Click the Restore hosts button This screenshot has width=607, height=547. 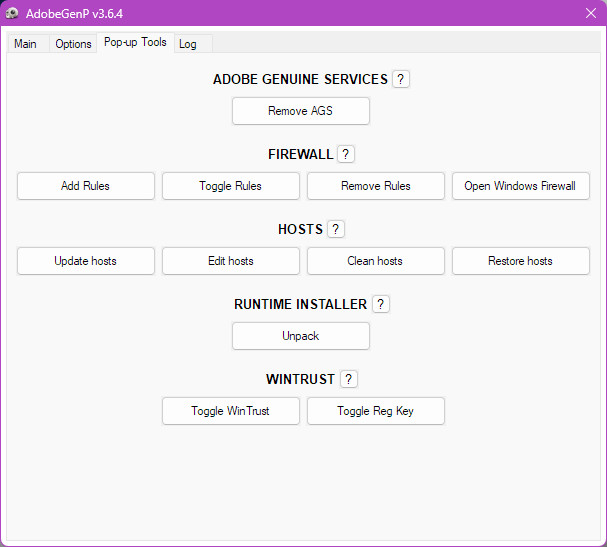coord(521,261)
